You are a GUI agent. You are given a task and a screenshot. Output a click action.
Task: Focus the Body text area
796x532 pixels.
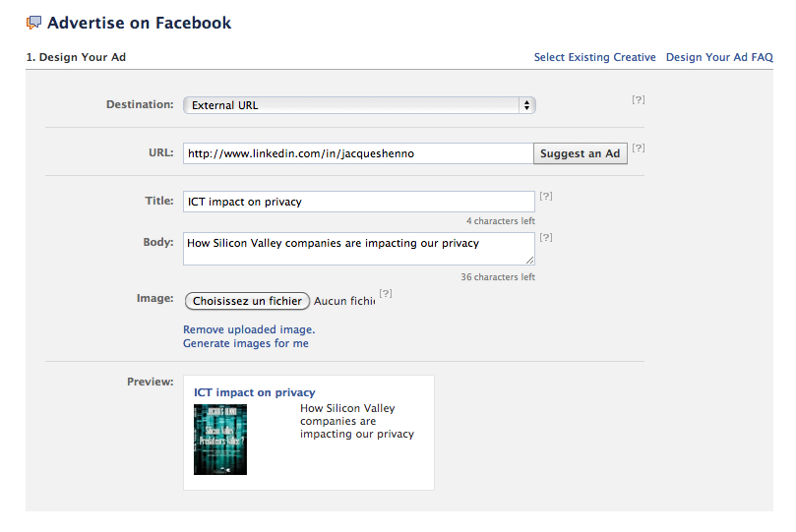coord(359,249)
